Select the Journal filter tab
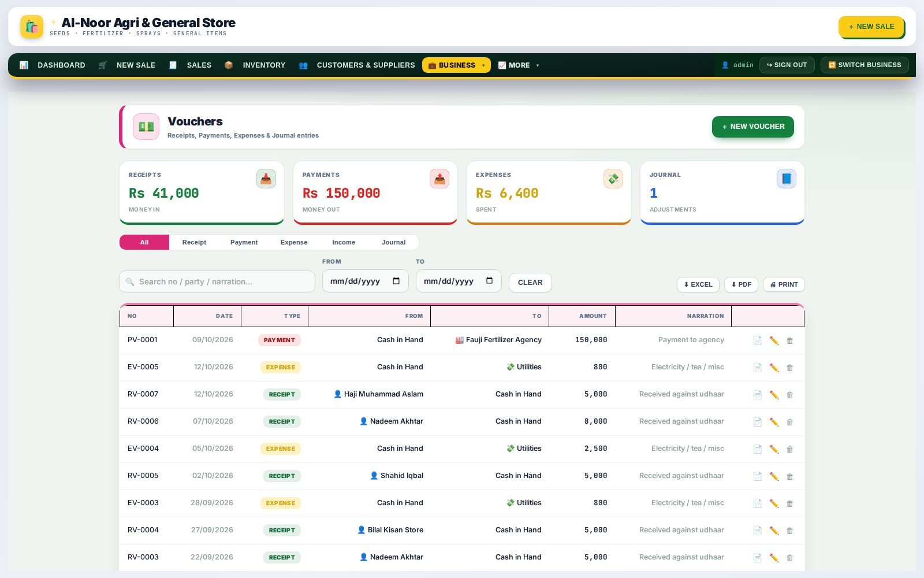The image size is (924, 578). (x=393, y=242)
